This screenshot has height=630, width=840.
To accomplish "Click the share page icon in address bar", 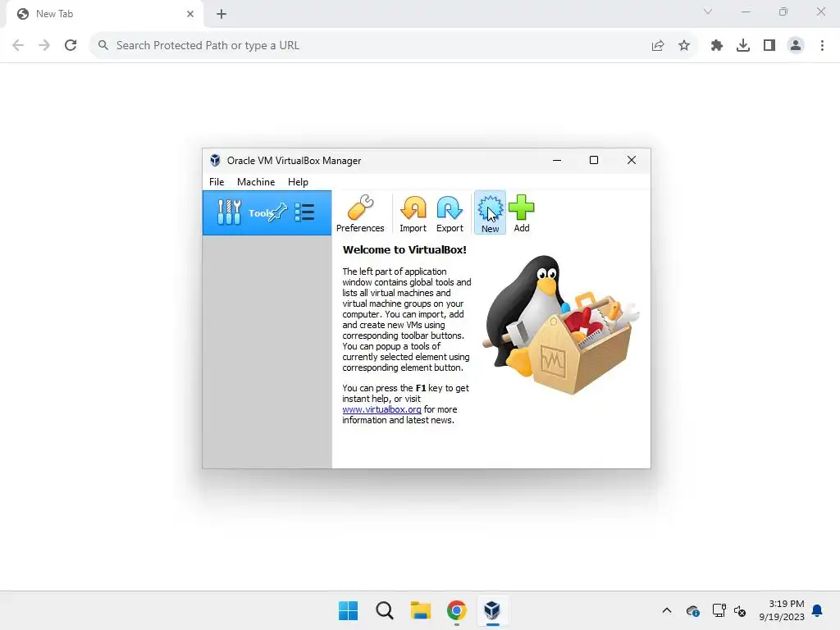I will [x=658, y=46].
